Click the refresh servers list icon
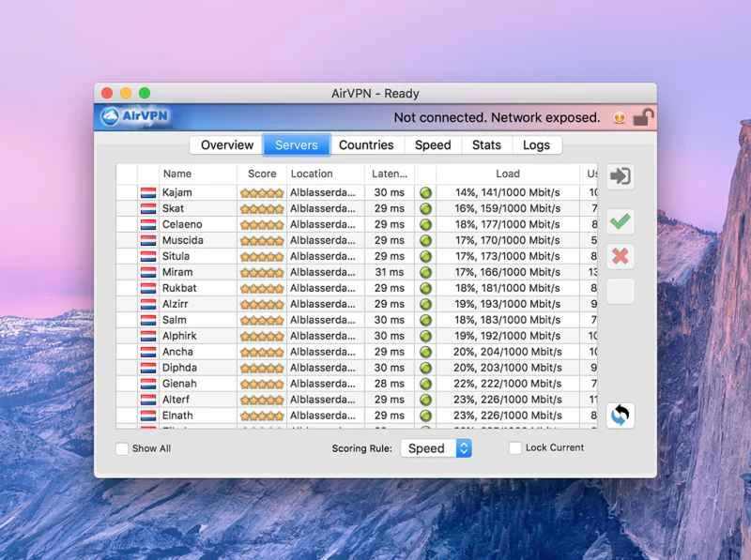 tap(621, 414)
